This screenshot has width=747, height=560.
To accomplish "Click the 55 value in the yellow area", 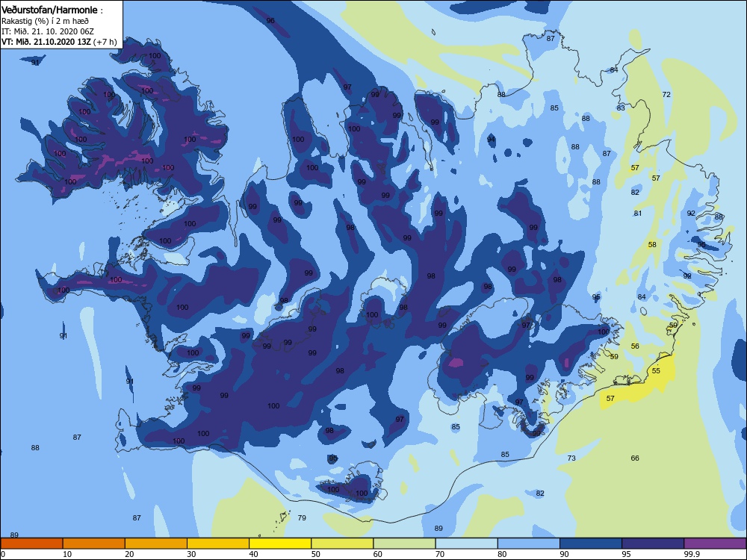I will 656,370.
